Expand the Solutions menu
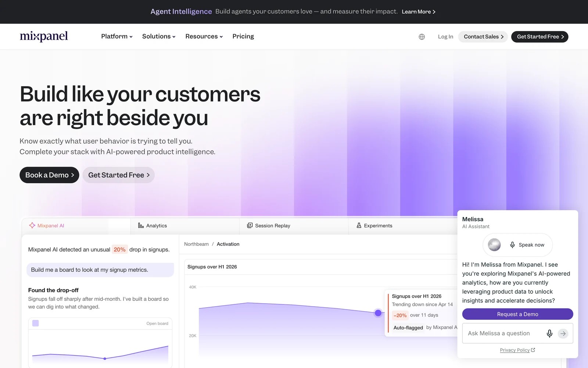The image size is (588, 368). point(159,36)
